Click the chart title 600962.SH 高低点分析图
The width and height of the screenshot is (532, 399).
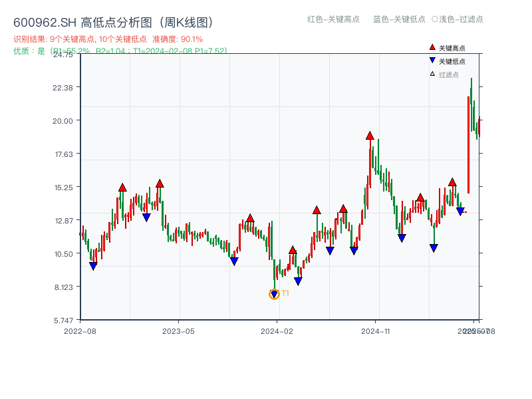[x=113, y=23]
